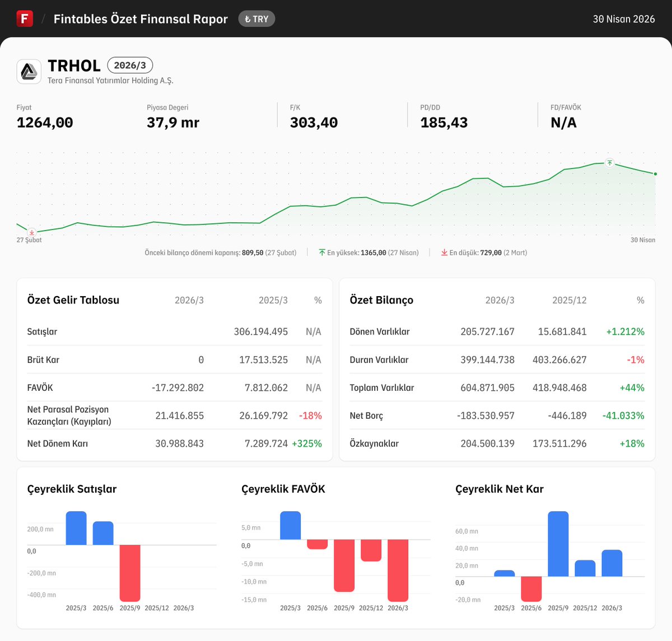Click Duran Varlıklar value 399.144.738
The width and height of the screenshot is (672, 641).
coord(487,359)
